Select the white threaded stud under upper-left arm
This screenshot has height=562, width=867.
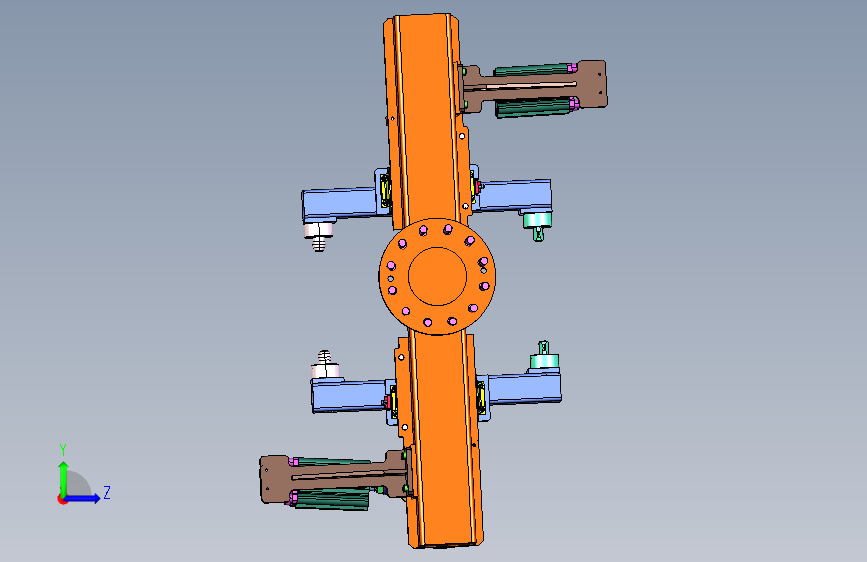click(x=319, y=236)
